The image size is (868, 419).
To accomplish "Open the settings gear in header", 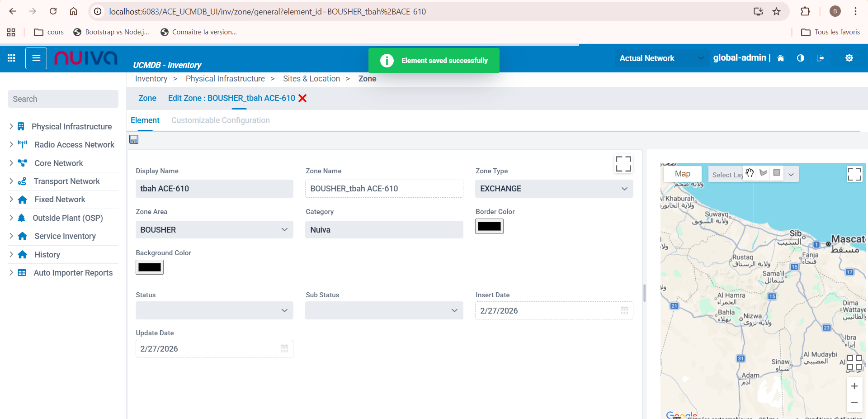I will click(849, 58).
